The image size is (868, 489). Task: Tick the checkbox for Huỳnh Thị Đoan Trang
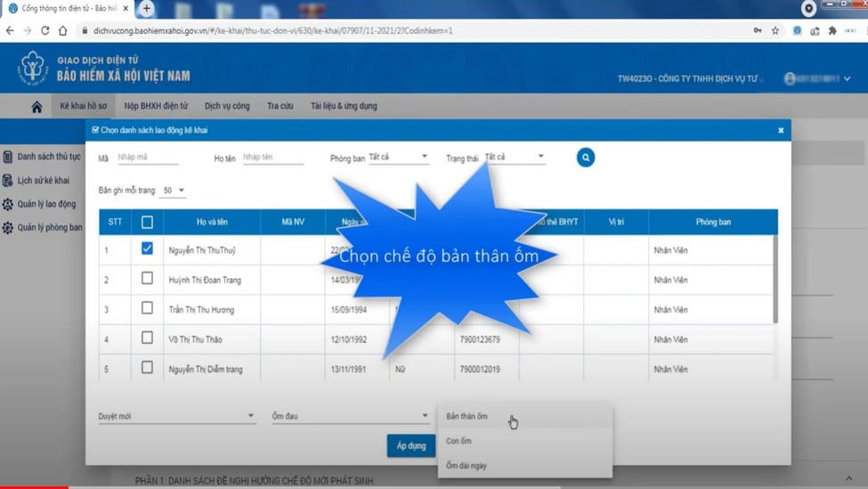coord(147,279)
